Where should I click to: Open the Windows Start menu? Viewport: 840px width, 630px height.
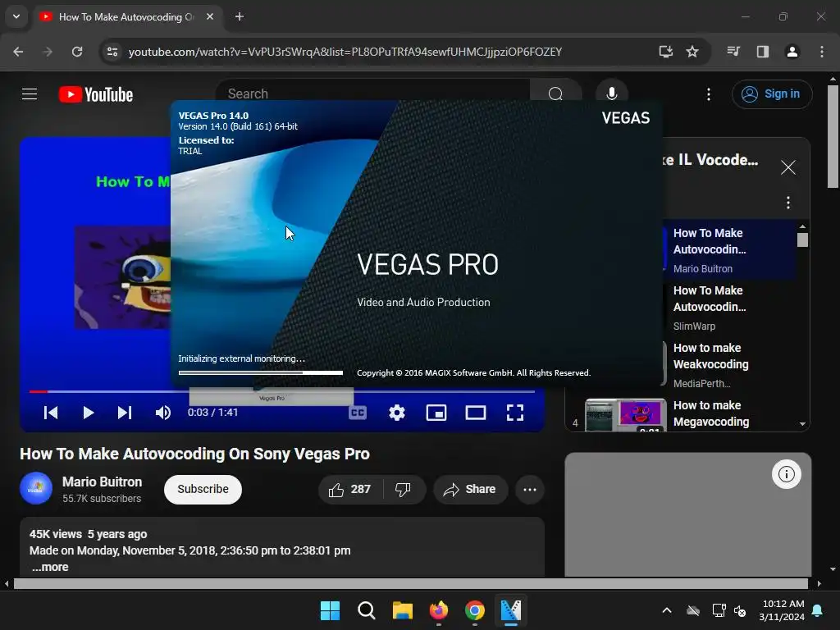(x=330, y=610)
